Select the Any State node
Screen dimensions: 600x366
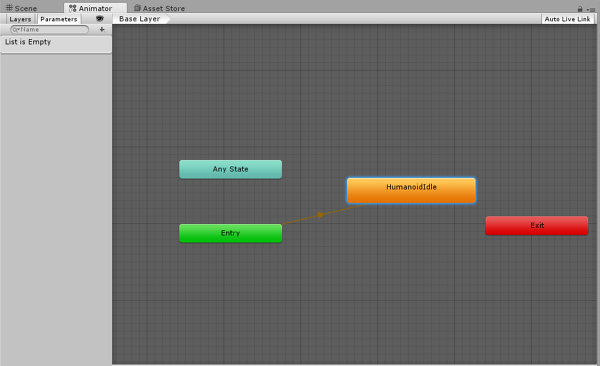[231, 169]
